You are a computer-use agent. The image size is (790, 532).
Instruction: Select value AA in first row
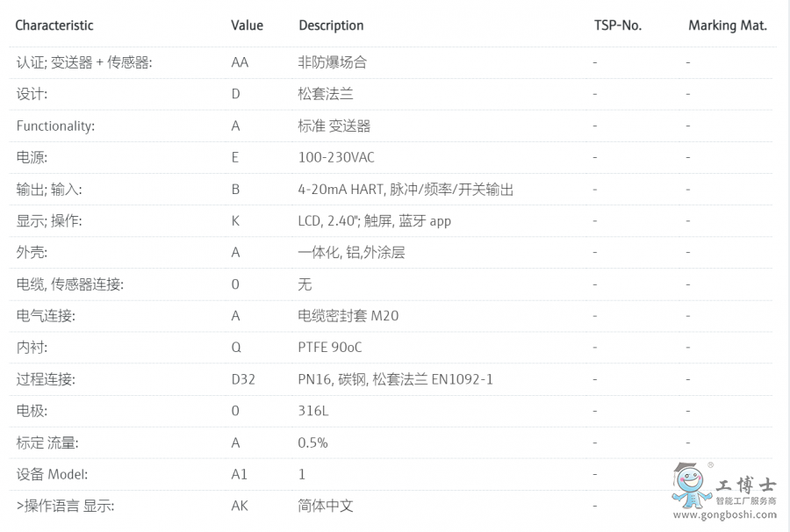(240, 62)
